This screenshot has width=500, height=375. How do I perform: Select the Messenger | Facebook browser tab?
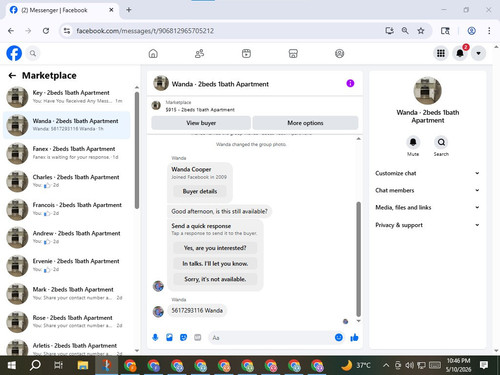[62, 10]
